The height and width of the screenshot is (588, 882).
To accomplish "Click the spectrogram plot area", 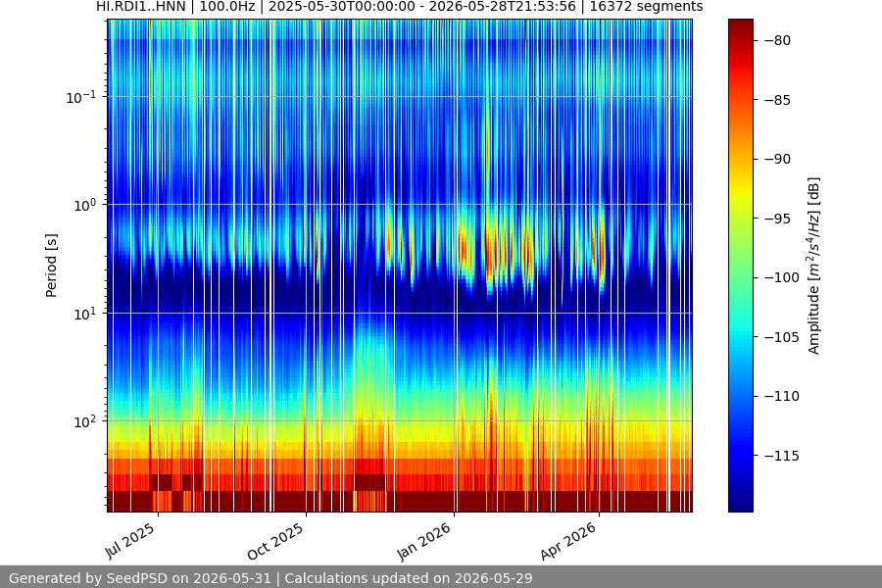I will coord(400,266).
